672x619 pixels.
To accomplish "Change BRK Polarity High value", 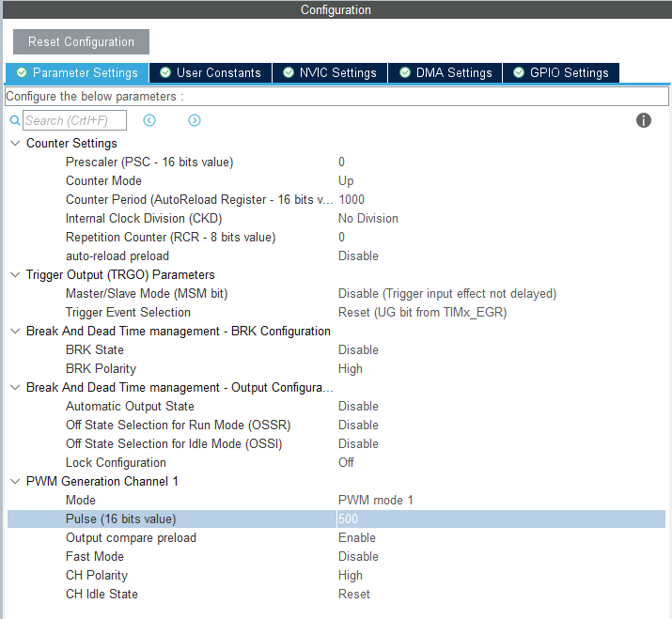I will coord(351,369).
